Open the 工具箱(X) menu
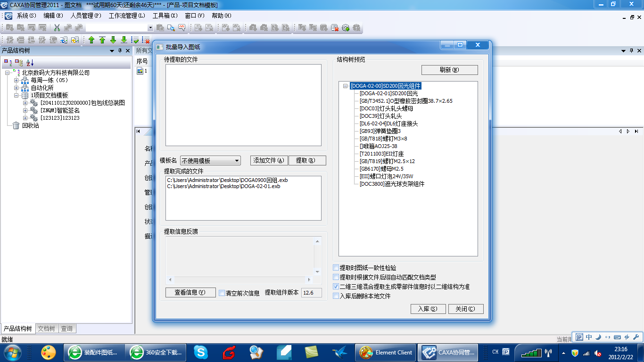644x362 pixels. click(165, 16)
